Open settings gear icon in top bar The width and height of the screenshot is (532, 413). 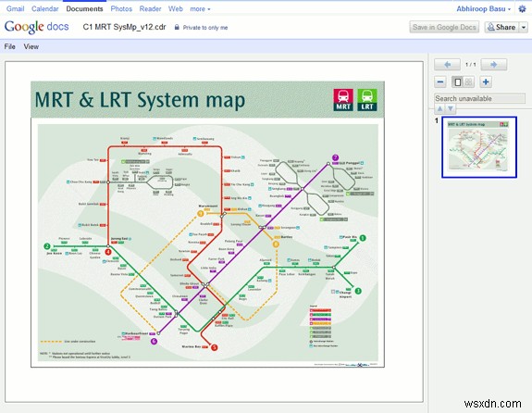tap(522, 9)
